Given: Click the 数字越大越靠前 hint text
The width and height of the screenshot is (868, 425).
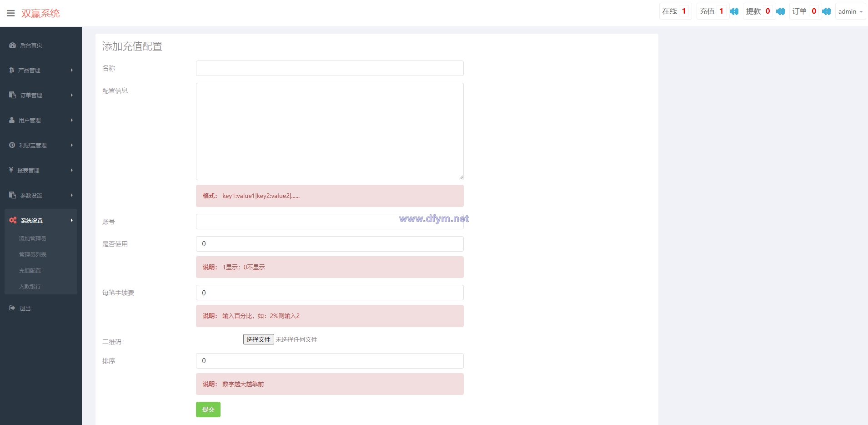Looking at the screenshot, I should coord(243,384).
